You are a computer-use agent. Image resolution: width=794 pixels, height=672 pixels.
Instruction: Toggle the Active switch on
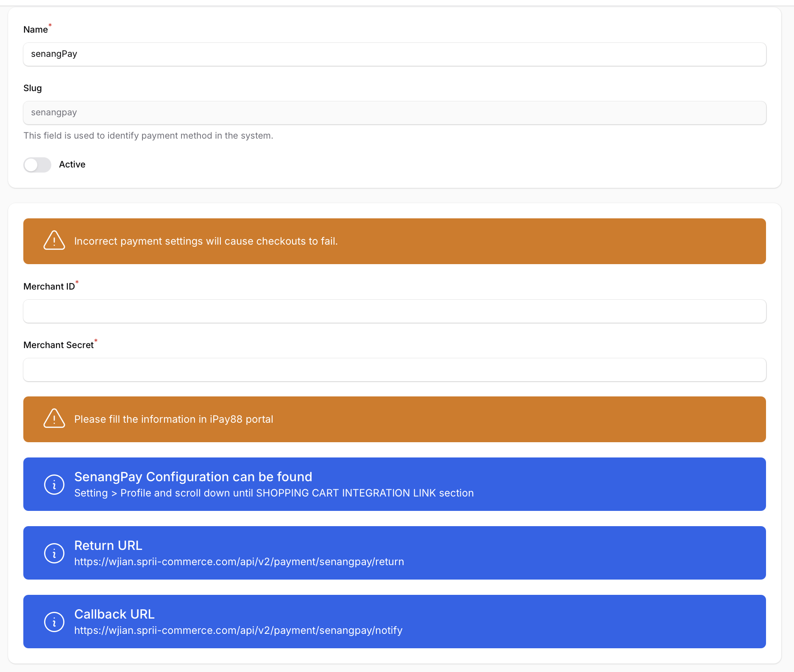(x=37, y=165)
